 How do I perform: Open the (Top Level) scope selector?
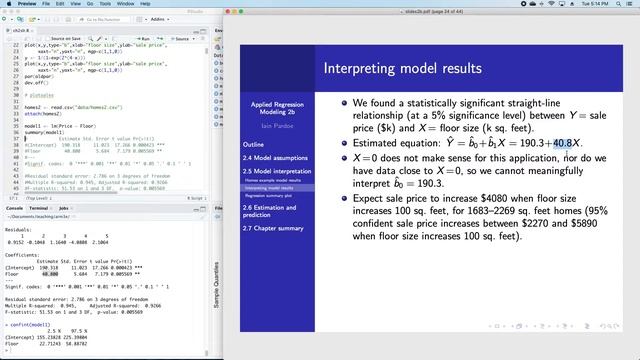39,198
